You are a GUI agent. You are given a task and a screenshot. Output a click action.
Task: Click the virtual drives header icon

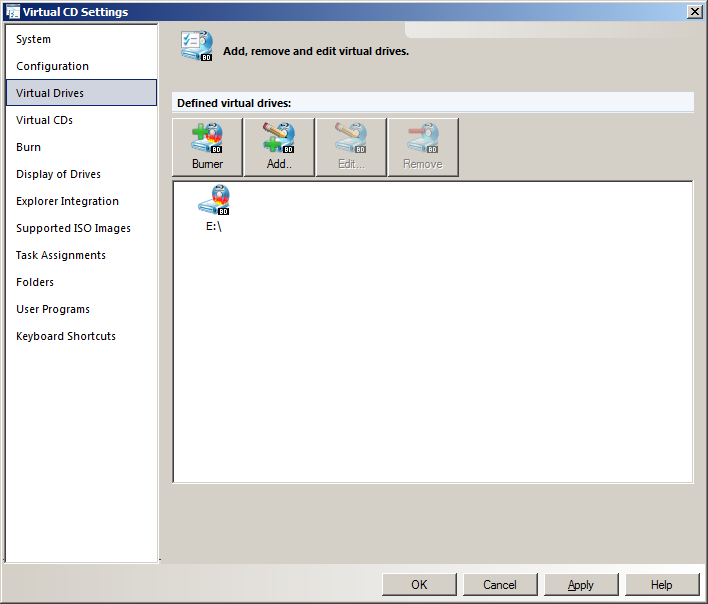[x=196, y=46]
